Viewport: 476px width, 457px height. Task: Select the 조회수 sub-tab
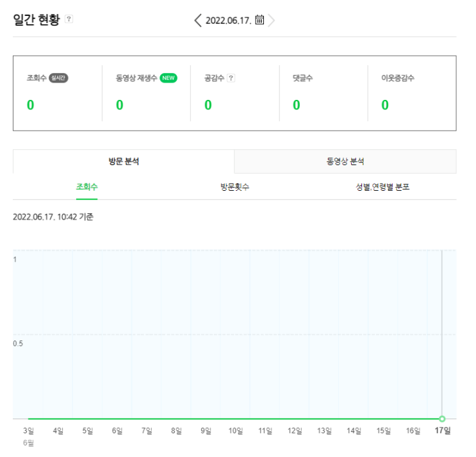point(87,187)
